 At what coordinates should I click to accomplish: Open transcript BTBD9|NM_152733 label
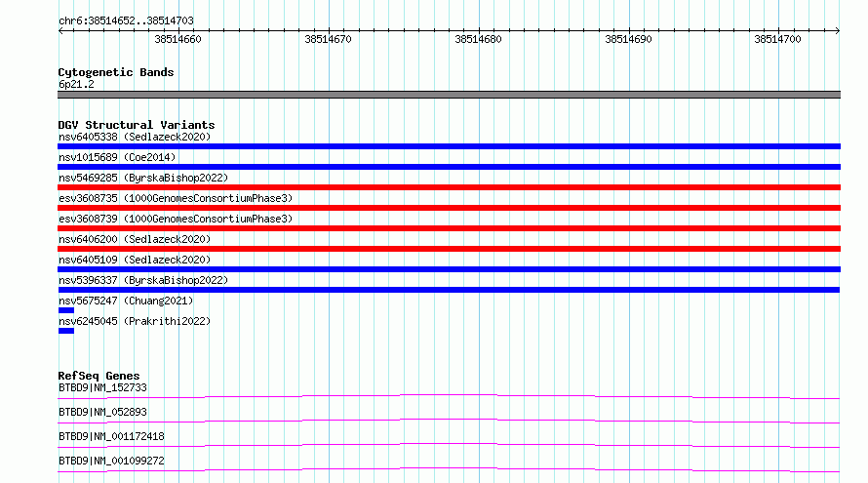pyautogui.click(x=102, y=387)
